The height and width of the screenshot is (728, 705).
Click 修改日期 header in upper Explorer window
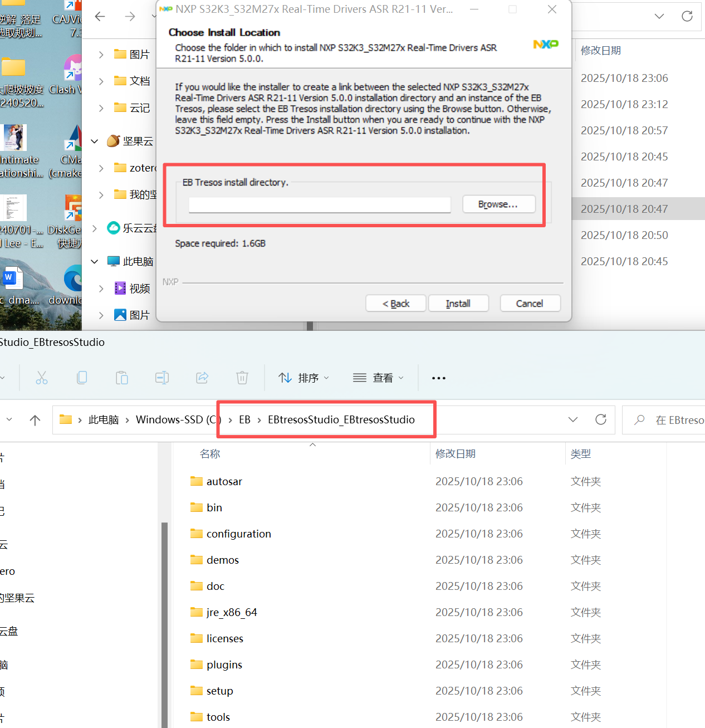(601, 51)
